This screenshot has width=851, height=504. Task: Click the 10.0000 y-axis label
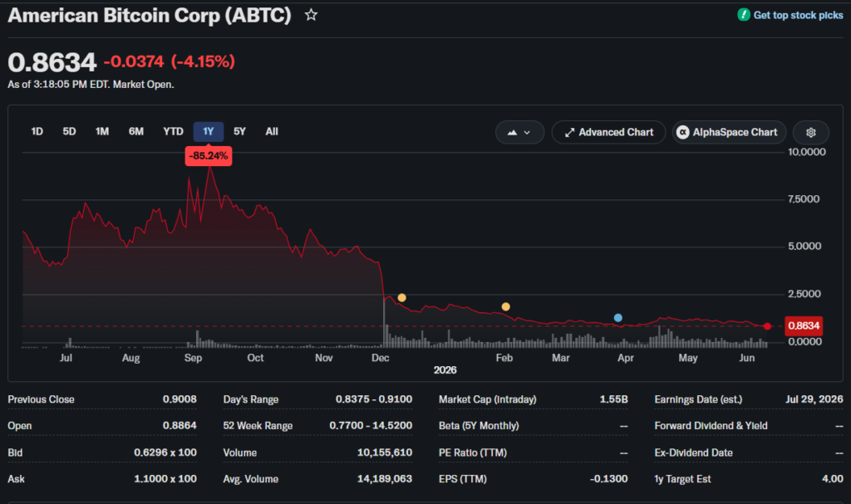pyautogui.click(x=807, y=152)
